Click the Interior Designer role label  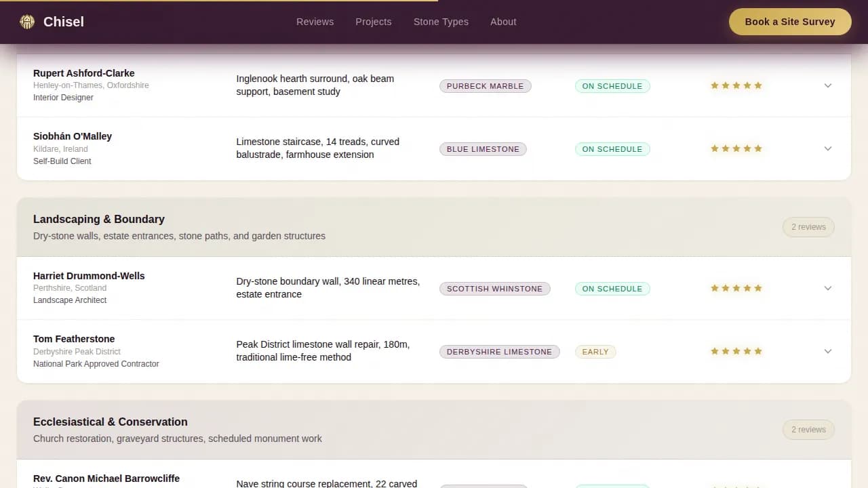(63, 98)
